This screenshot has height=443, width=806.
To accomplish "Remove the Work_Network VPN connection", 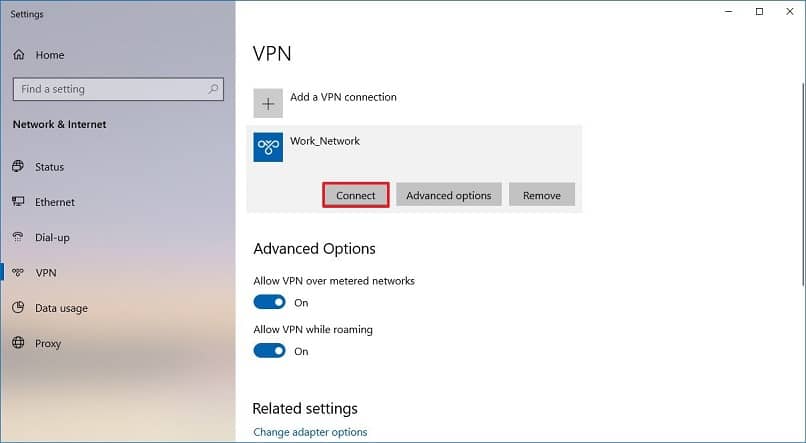I will pyautogui.click(x=541, y=195).
